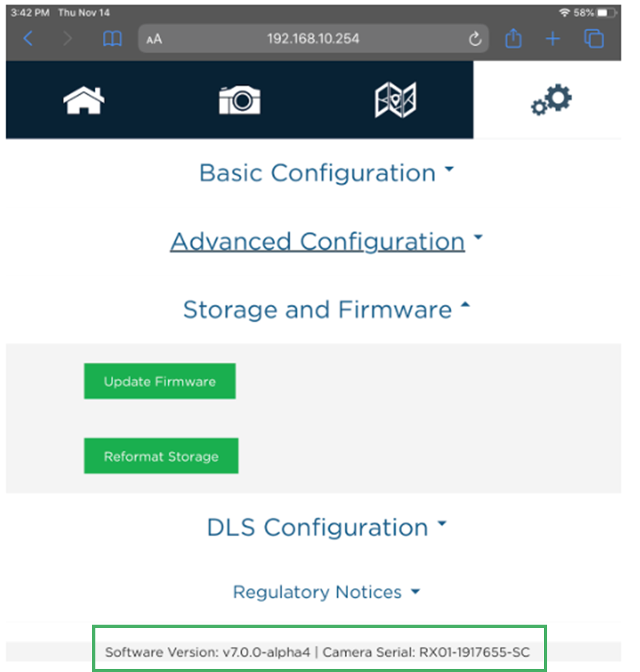640x672 pixels.
Task: Tap the Safari share icon
Action: pos(513,39)
